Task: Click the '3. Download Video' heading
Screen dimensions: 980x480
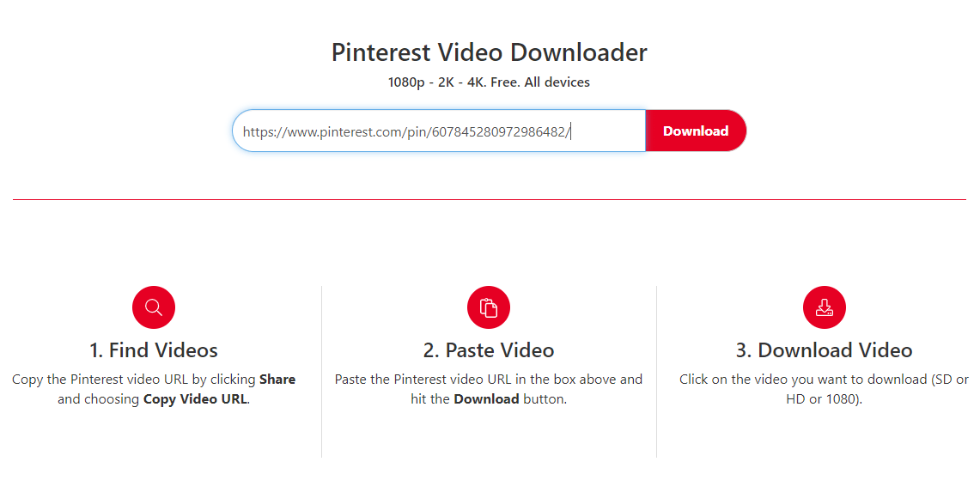Action: coord(825,350)
